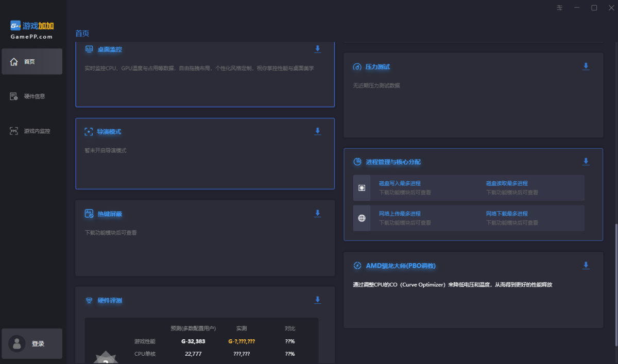Download the 桌面监控 desktop monitor module

pyautogui.click(x=318, y=49)
